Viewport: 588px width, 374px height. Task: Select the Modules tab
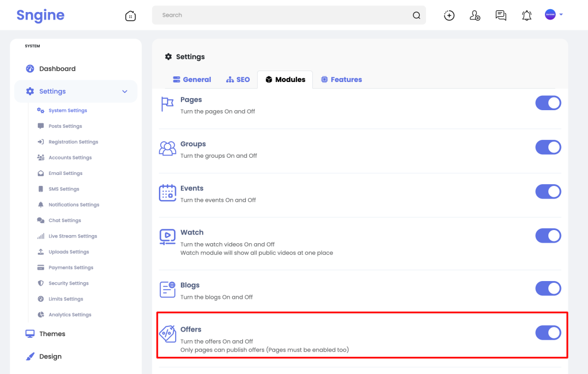pyautogui.click(x=285, y=80)
